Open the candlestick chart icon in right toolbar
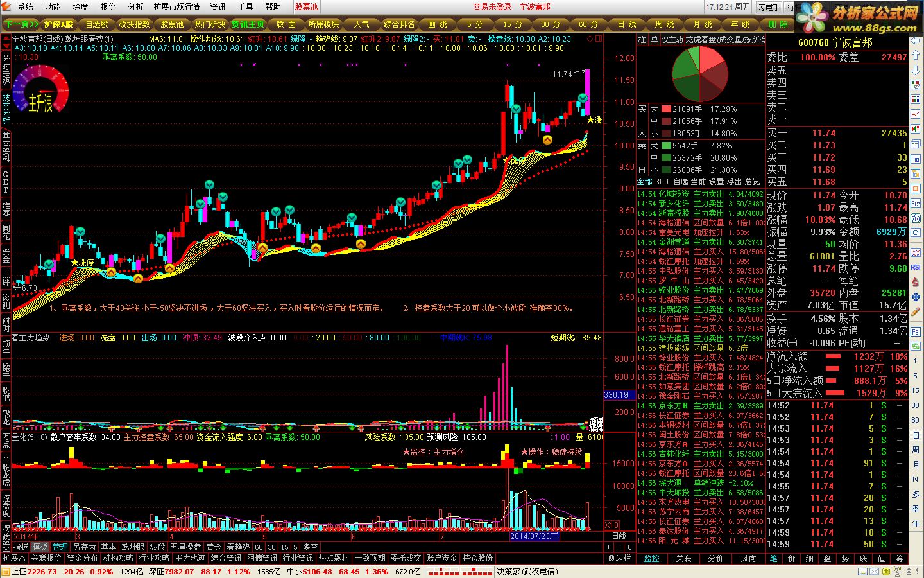924x578 pixels. pos(916,128)
